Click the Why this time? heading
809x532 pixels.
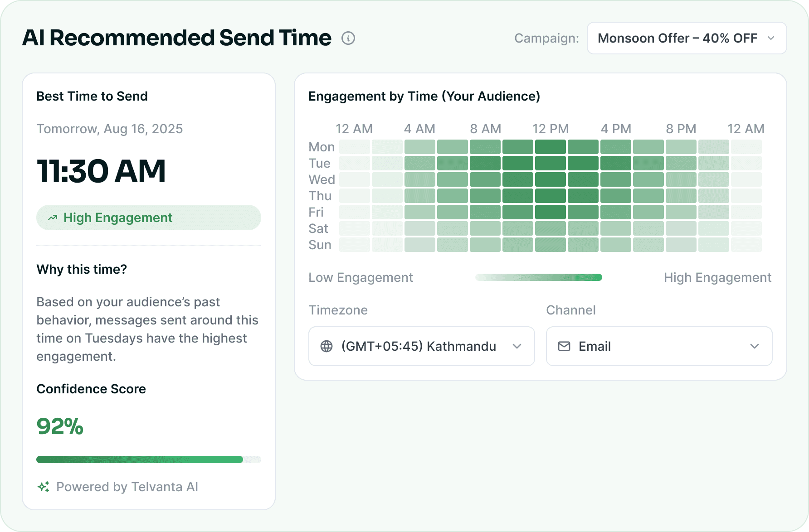pos(82,269)
